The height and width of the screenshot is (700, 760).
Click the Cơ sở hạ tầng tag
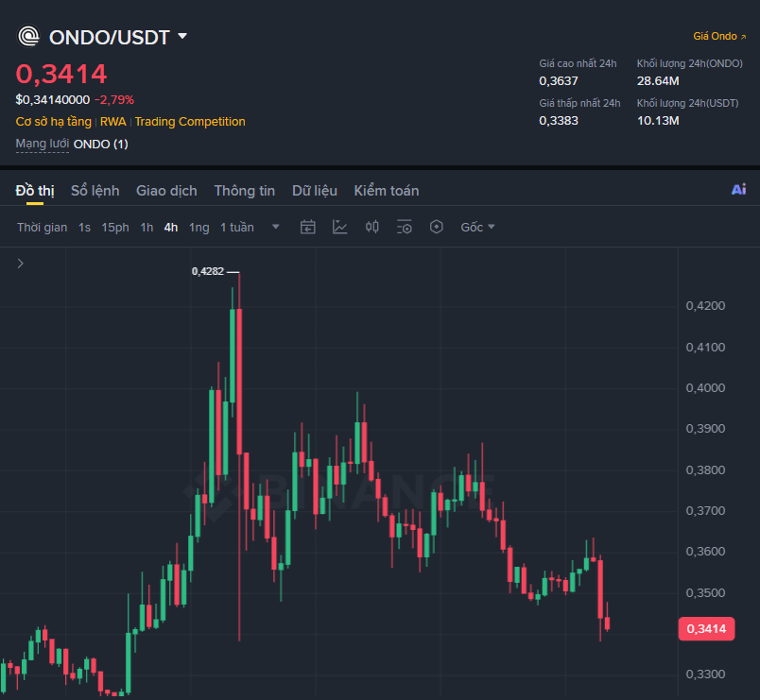[53, 122]
